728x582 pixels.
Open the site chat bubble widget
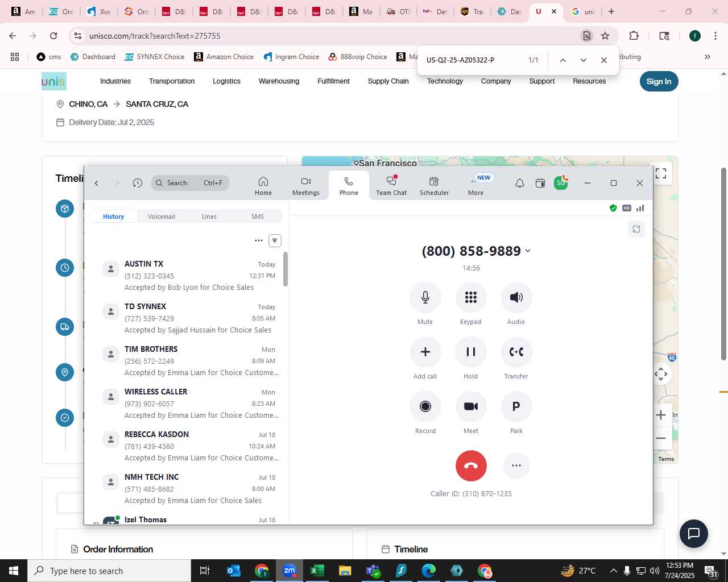tap(694, 534)
